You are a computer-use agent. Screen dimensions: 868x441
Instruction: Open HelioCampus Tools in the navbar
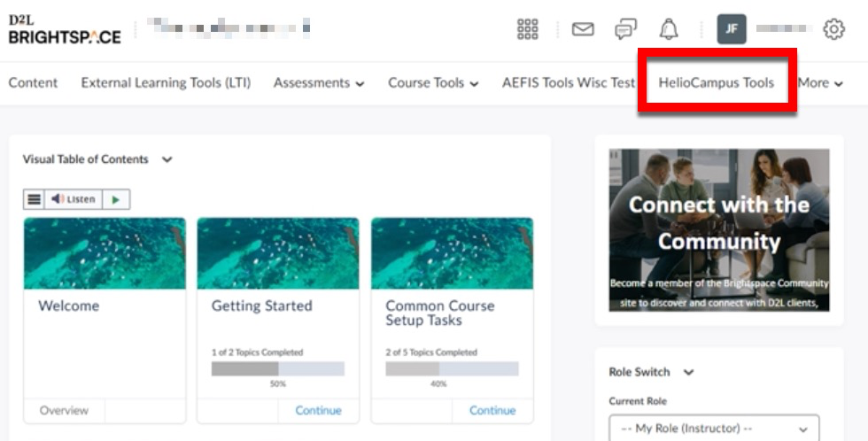pos(716,83)
